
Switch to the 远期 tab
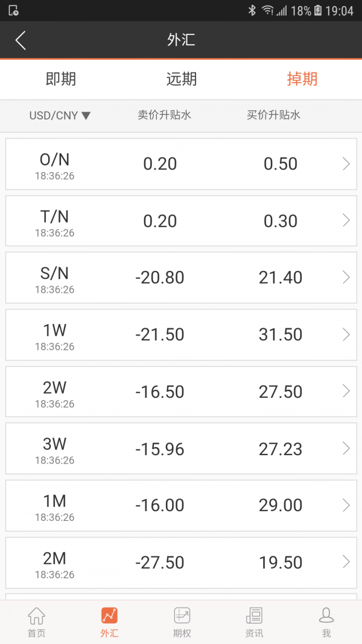click(x=182, y=79)
